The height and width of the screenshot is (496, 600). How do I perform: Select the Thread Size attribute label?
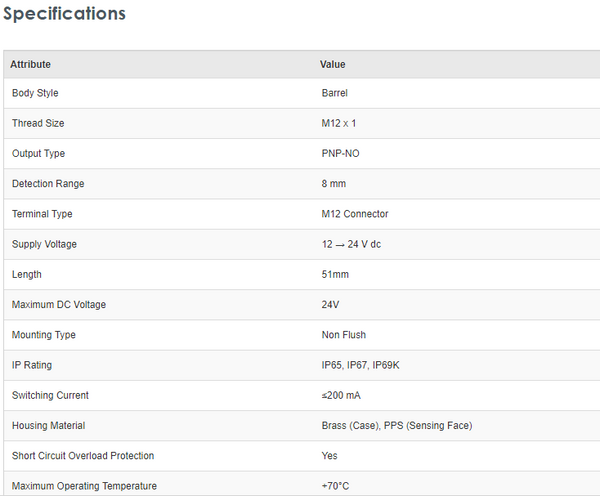click(37, 123)
